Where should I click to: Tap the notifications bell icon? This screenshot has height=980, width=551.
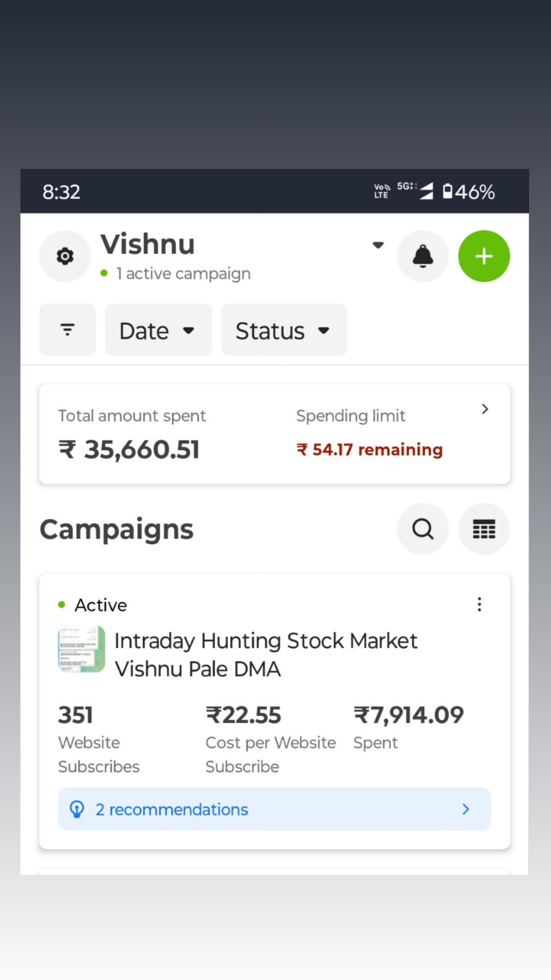[x=422, y=256]
